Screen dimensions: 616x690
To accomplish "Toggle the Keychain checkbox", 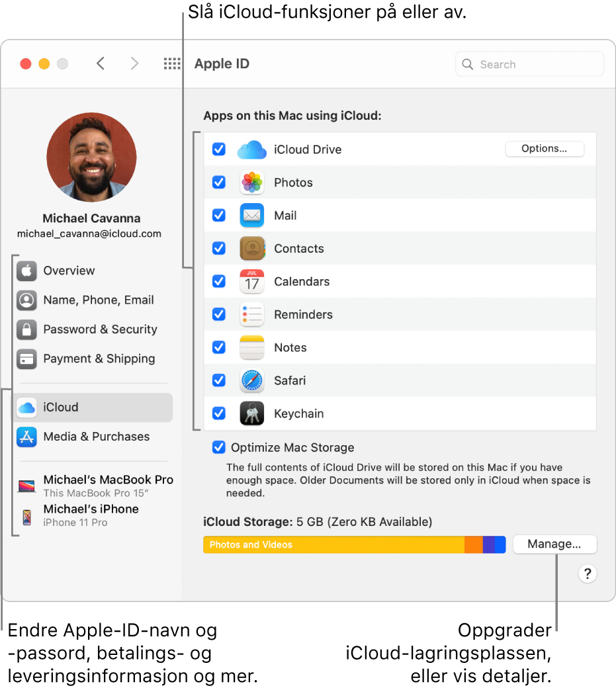I will point(219,413).
